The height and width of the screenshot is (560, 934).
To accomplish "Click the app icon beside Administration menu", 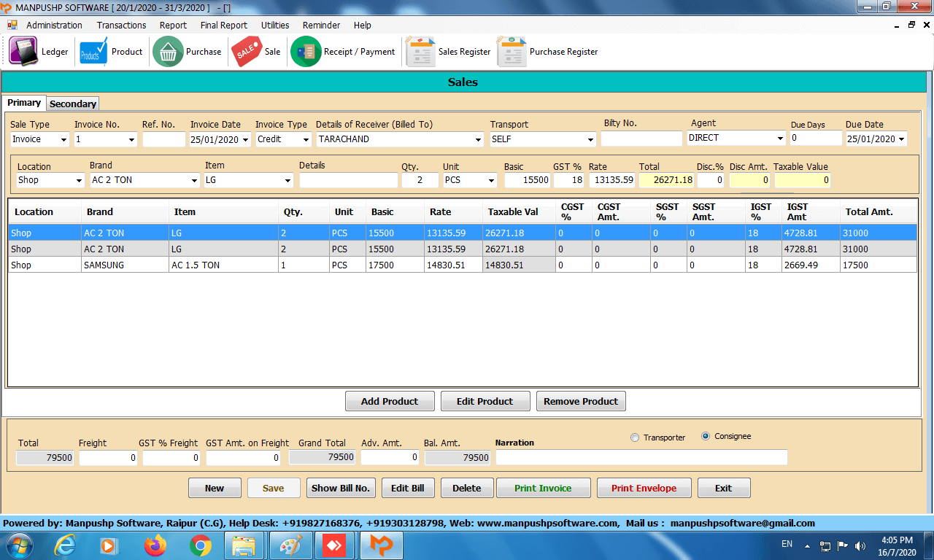I will point(12,25).
